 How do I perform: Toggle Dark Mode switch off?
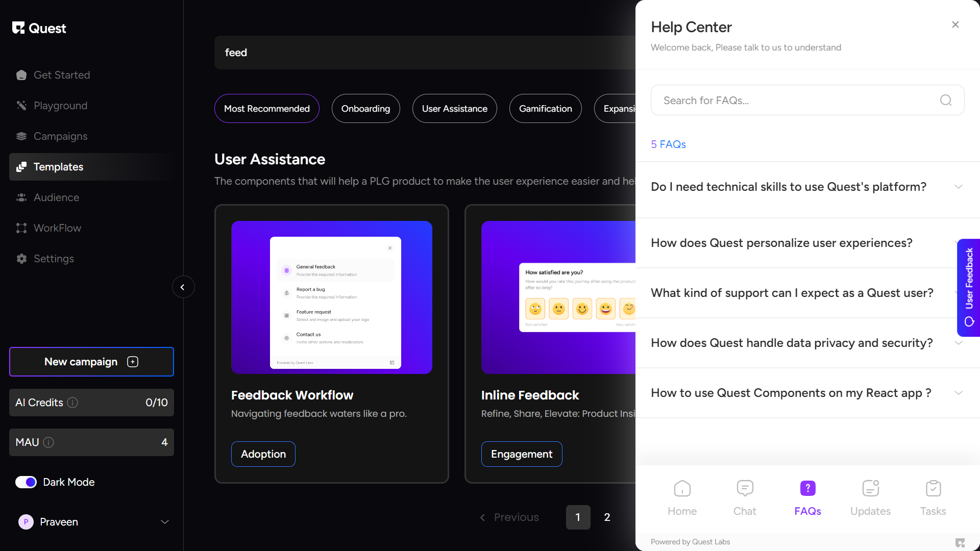click(x=26, y=482)
